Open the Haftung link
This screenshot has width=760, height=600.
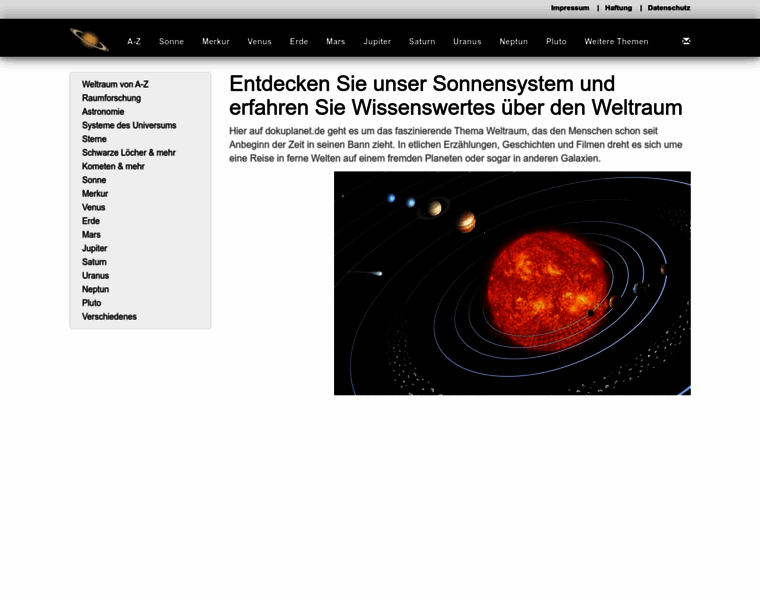(618, 8)
